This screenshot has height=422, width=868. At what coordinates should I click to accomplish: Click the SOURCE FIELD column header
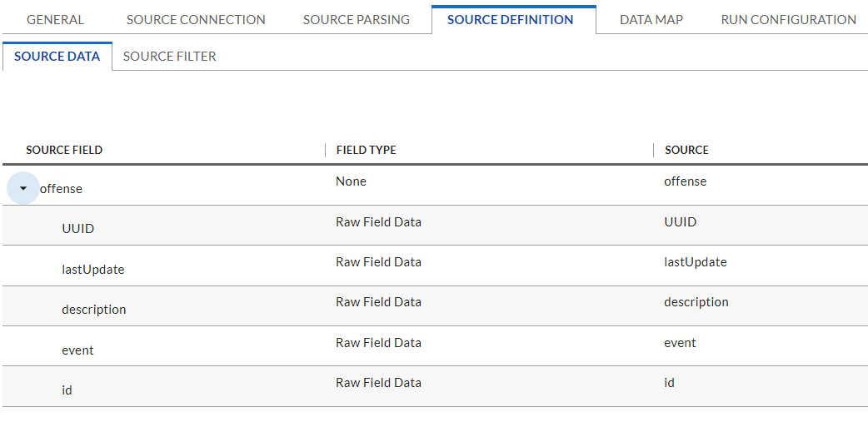click(x=64, y=150)
